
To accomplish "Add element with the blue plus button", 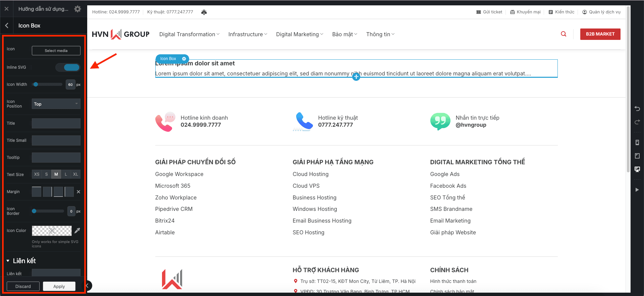I will pyautogui.click(x=356, y=77).
